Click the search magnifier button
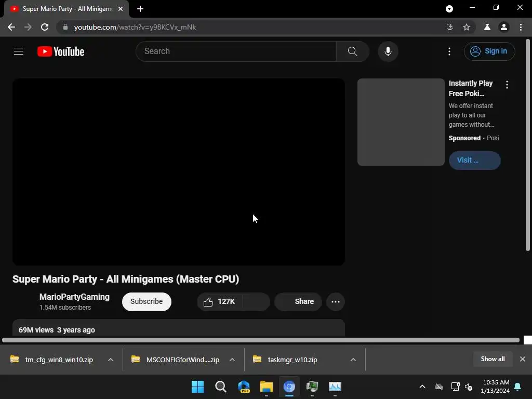 [x=353, y=51]
